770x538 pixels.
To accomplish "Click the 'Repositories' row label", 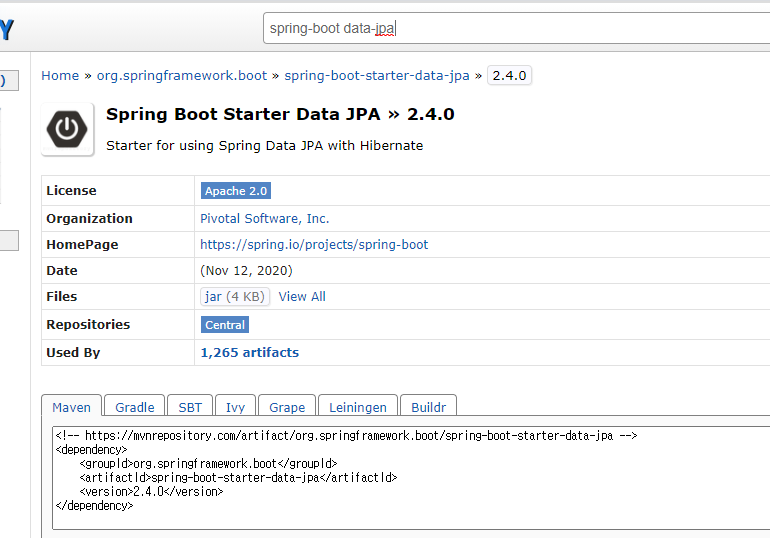I will (88, 324).
